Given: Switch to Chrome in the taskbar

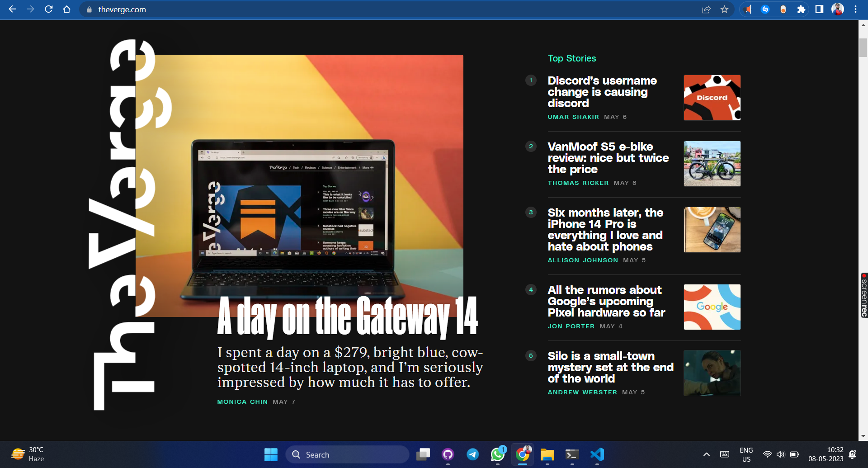Looking at the screenshot, I should [x=523, y=454].
